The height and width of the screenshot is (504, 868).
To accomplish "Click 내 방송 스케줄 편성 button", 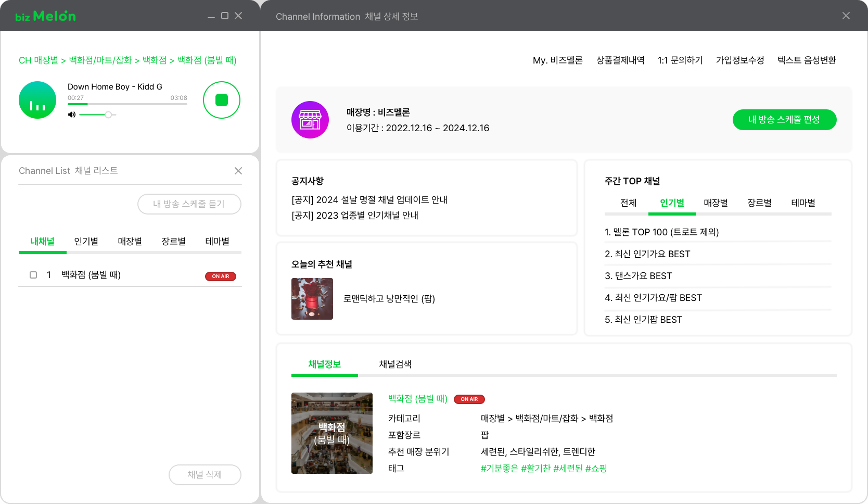I will tap(785, 120).
